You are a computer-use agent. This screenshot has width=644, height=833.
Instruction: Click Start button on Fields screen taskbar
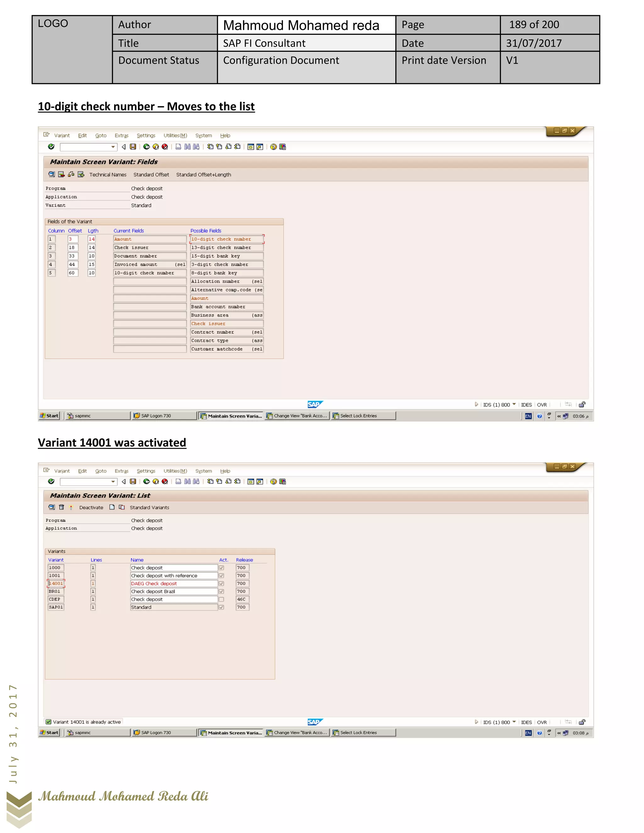pyautogui.click(x=49, y=416)
